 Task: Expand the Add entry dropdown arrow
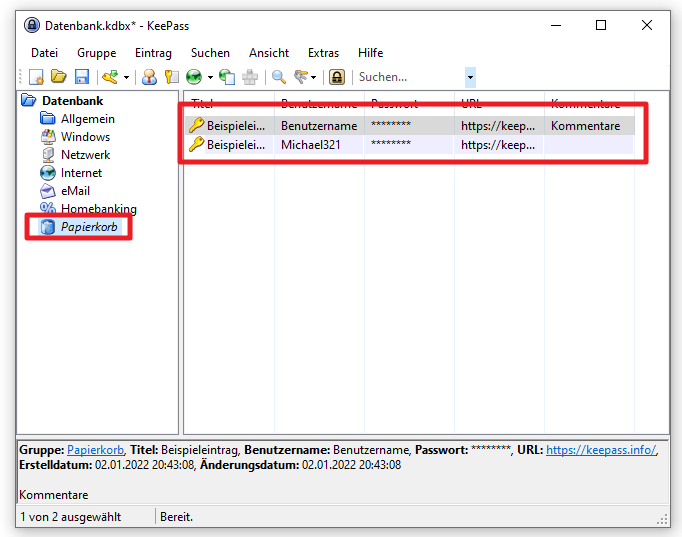[x=126, y=77]
